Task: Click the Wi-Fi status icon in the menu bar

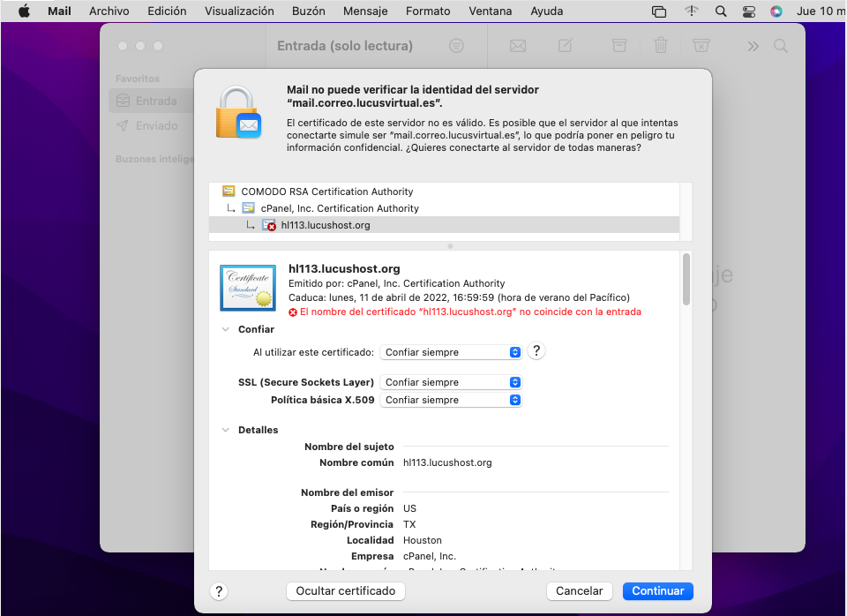Action: 692,11
